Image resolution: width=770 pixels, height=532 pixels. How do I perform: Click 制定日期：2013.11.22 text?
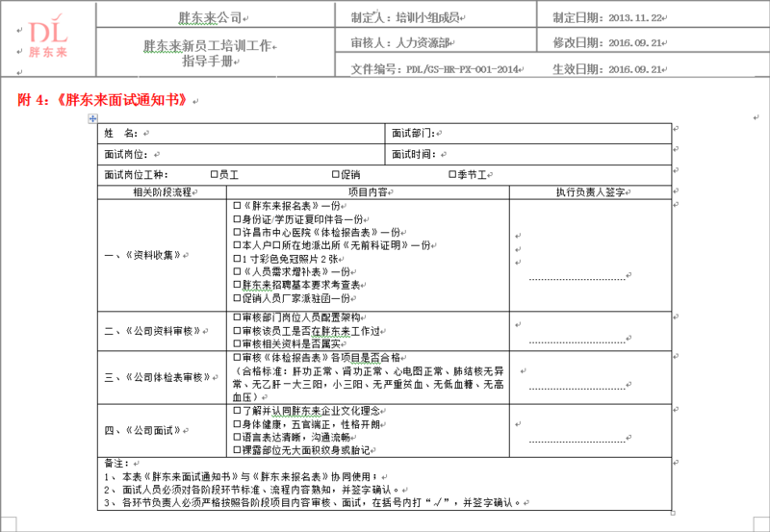(607, 18)
